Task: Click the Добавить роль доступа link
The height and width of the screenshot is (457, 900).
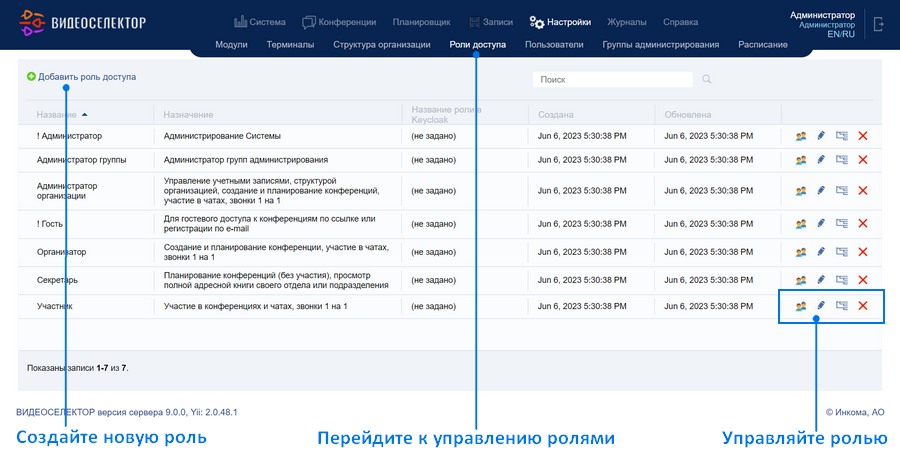Action: (82, 76)
